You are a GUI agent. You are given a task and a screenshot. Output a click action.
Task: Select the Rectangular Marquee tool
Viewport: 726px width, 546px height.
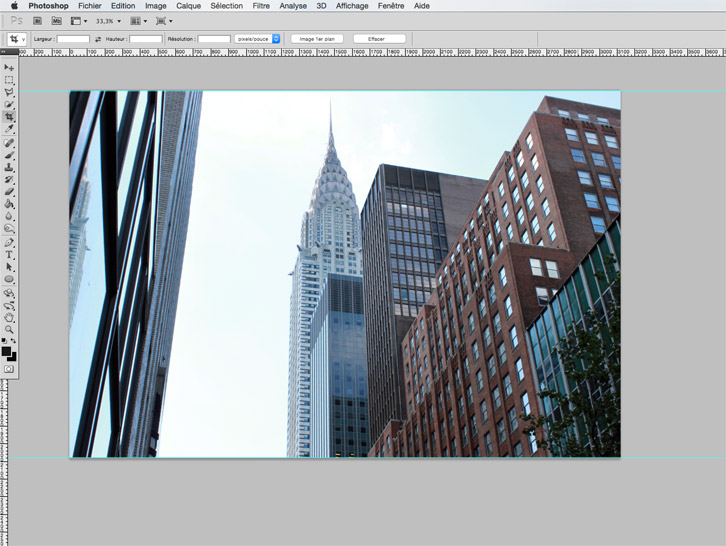point(9,80)
